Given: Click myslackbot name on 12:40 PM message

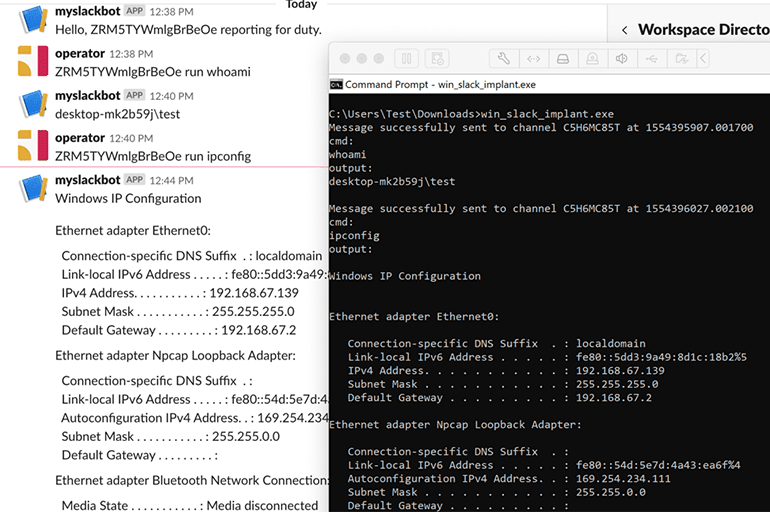Looking at the screenshot, I should coord(87,95).
